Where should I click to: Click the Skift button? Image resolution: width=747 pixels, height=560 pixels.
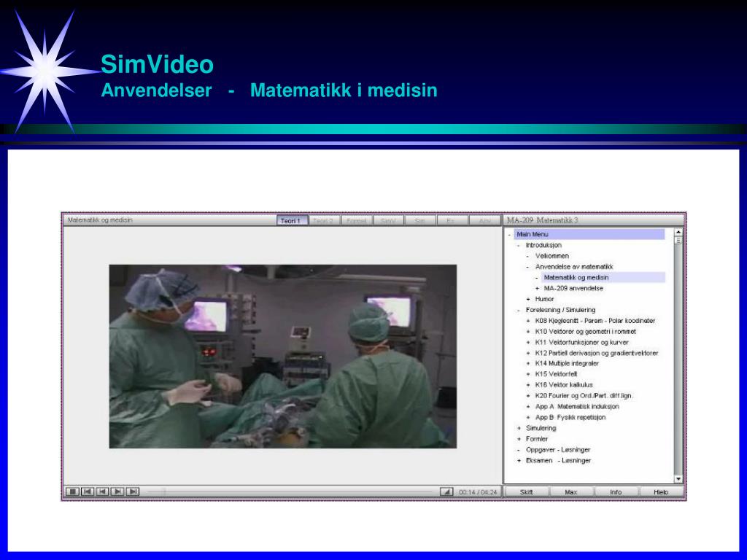tap(527, 492)
